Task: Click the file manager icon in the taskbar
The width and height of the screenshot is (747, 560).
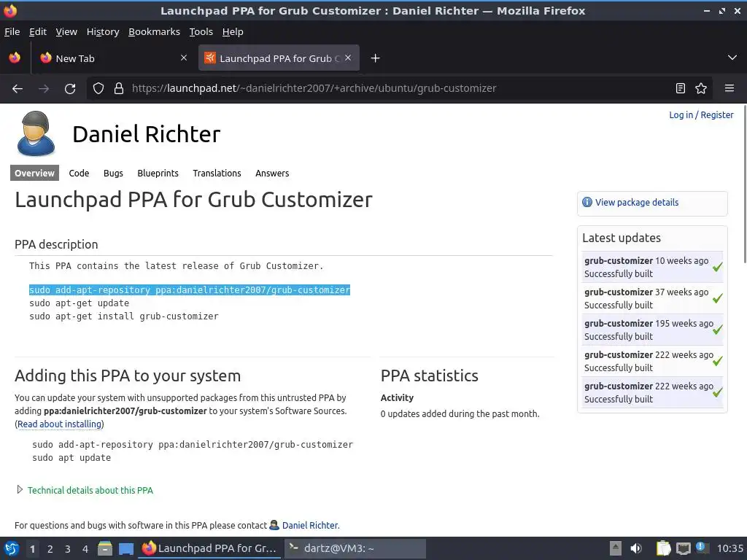Action: point(105,548)
